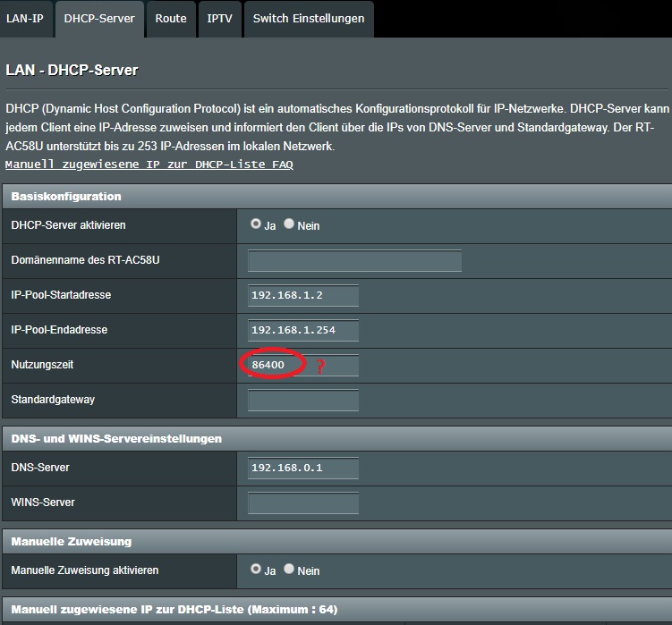Viewport: 672px width, 625px height.
Task: Click the WINS-Server label
Action: click(43, 502)
